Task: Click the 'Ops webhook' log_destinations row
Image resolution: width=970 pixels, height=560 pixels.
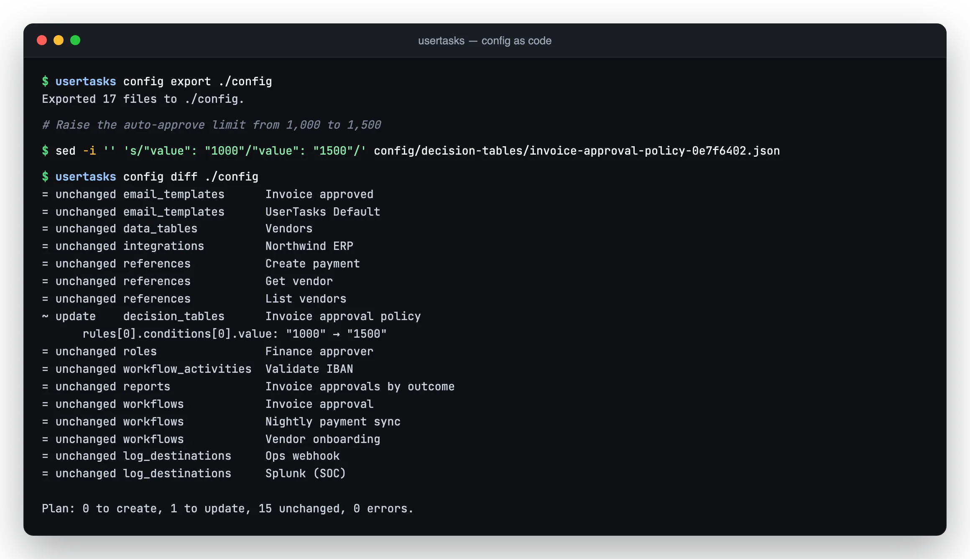Action: [191, 456]
